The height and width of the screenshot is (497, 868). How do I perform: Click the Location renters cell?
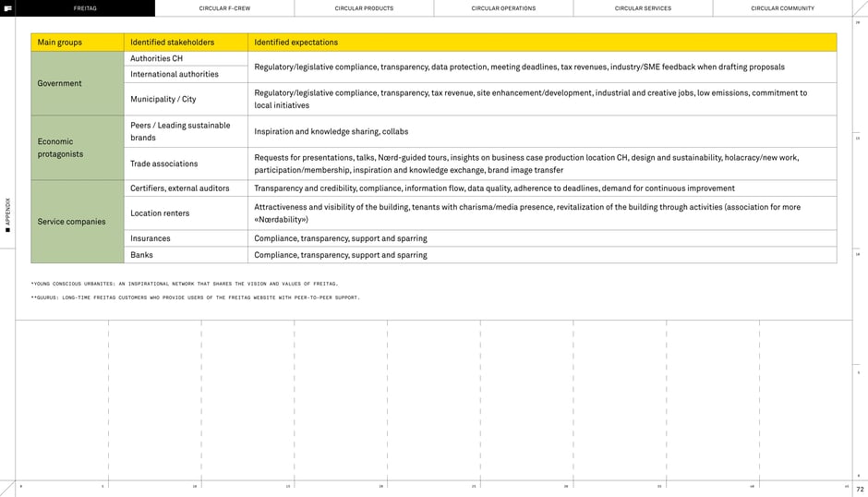(x=186, y=213)
